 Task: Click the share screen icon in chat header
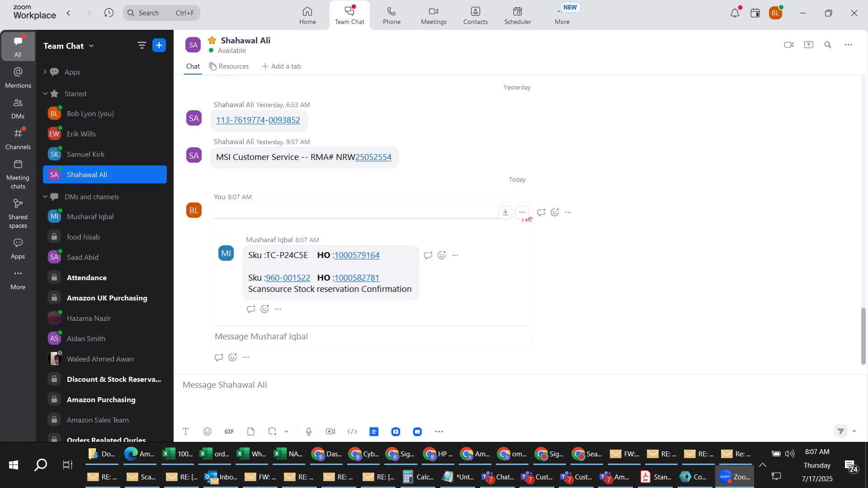point(809,45)
